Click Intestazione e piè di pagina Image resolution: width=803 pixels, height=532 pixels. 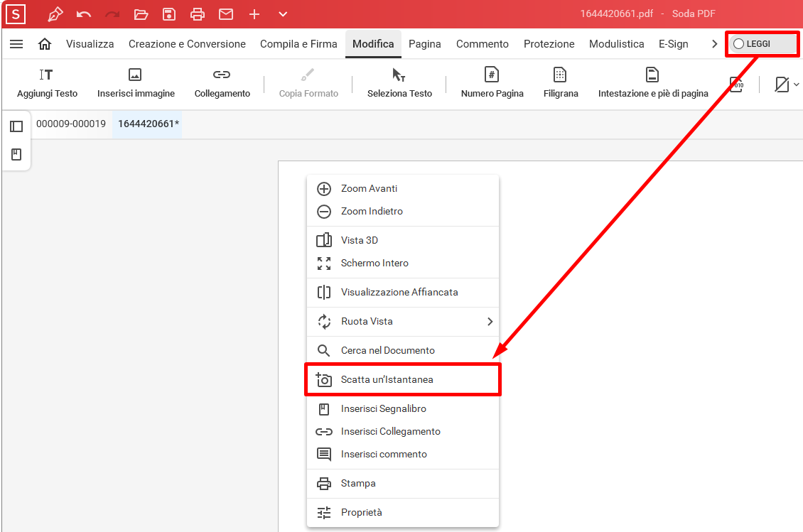click(652, 83)
